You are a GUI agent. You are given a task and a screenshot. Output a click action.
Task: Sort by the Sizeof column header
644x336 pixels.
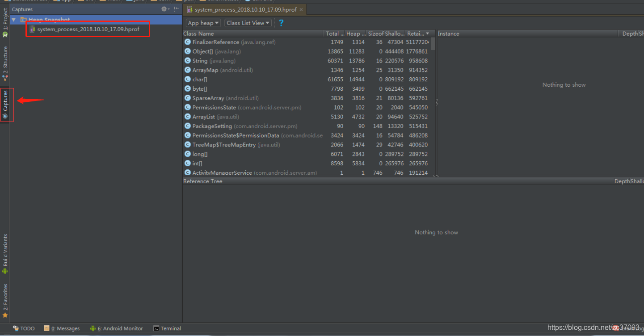pyautogui.click(x=375, y=34)
